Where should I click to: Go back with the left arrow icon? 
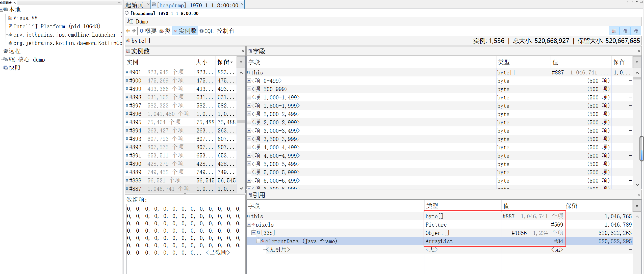pos(128,31)
